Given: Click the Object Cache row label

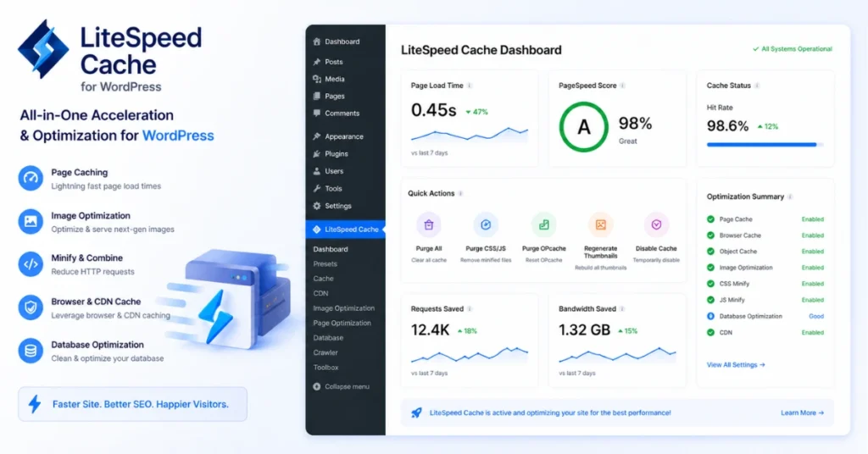Looking at the screenshot, I should (x=738, y=252).
